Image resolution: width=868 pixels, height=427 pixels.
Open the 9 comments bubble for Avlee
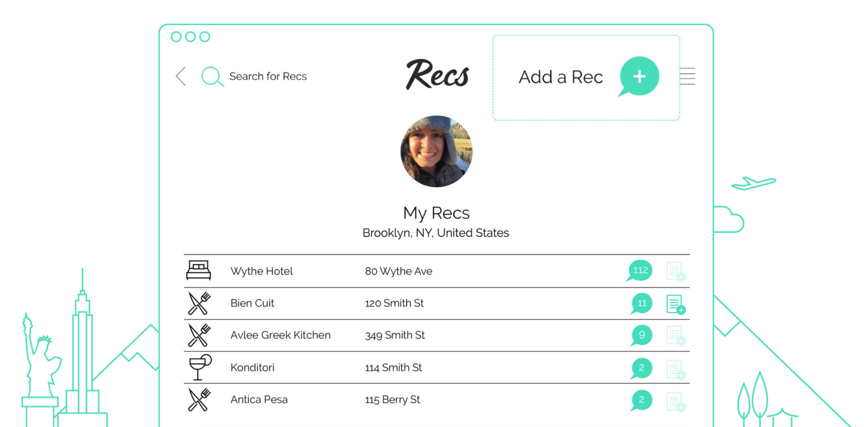coord(641,335)
